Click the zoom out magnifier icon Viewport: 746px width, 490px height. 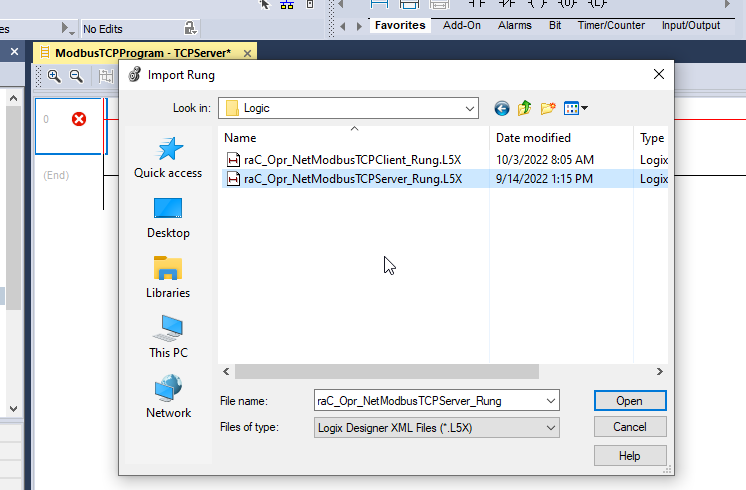click(75, 76)
